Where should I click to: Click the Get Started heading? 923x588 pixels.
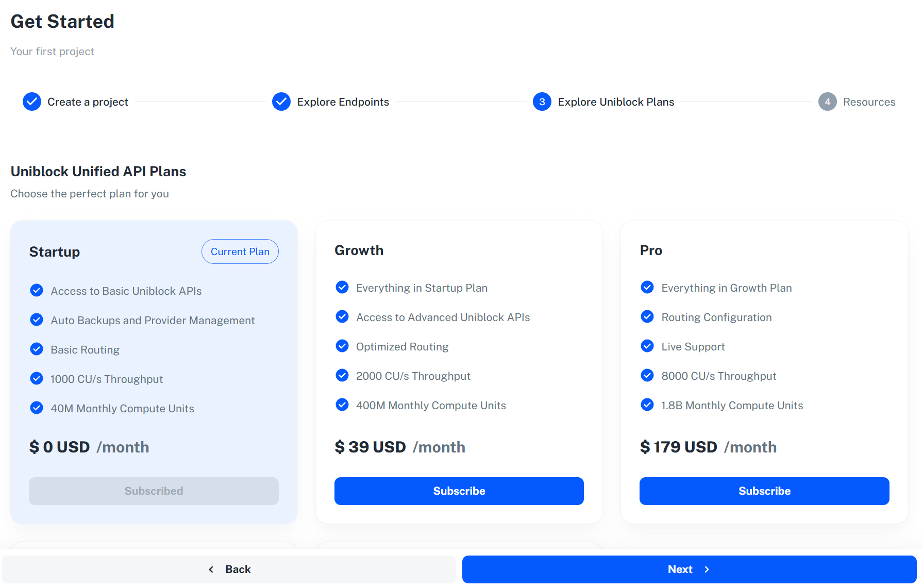[62, 21]
